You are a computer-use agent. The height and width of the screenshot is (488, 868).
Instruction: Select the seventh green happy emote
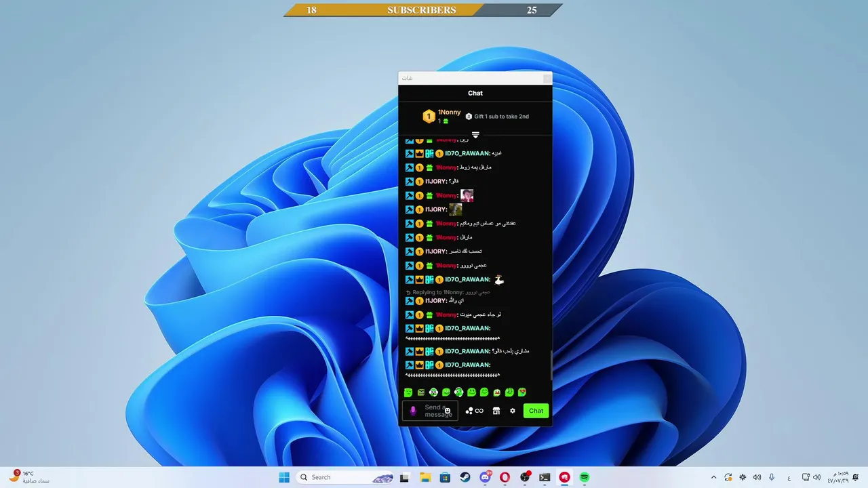[x=484, y=392]
